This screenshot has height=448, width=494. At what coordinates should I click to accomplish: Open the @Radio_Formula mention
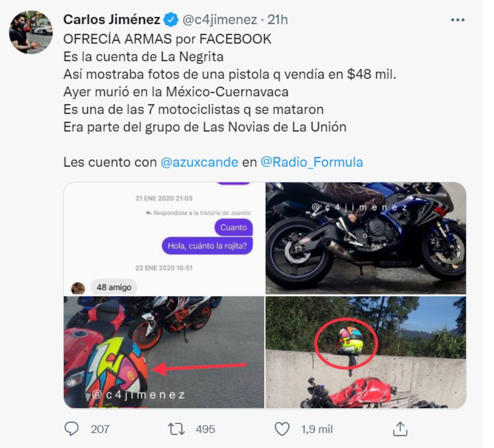[312, 162]
